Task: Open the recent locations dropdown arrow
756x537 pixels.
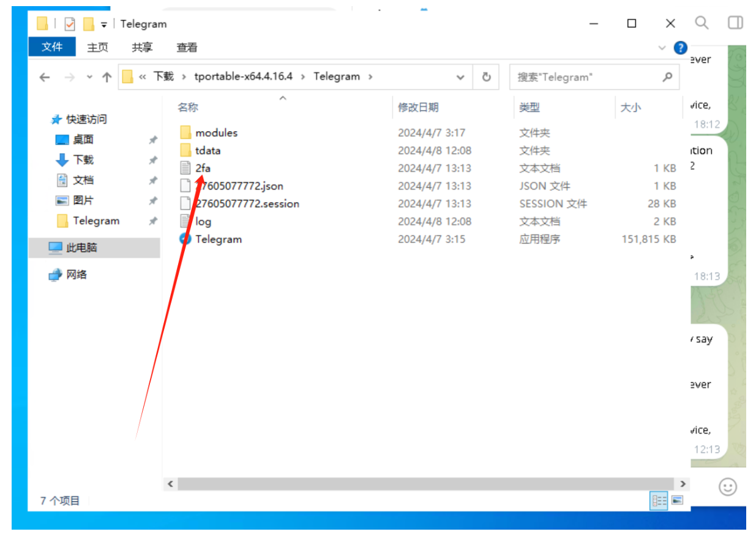Action: 89,77
